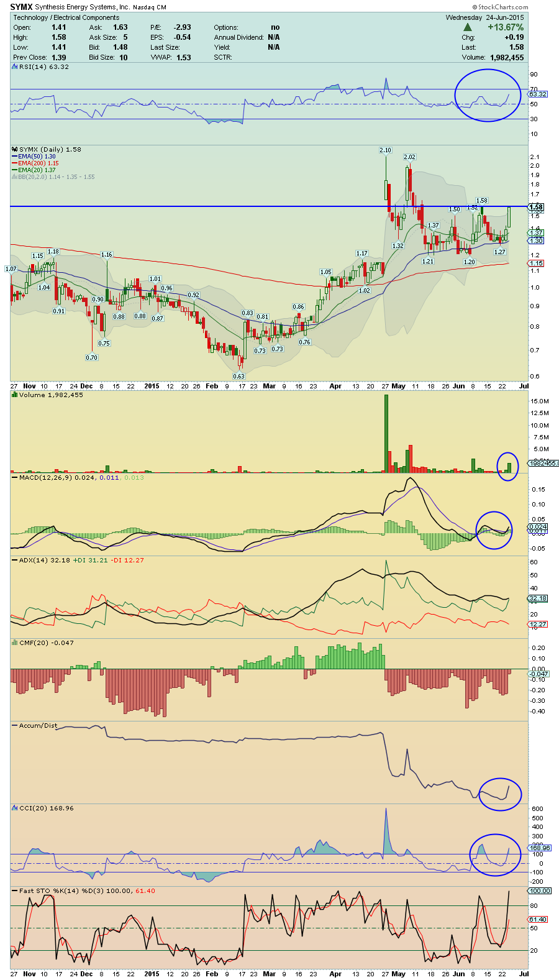Screen dimensions: 559x980
Task: Click the Bid value 1.48
Action: point(120,47)
